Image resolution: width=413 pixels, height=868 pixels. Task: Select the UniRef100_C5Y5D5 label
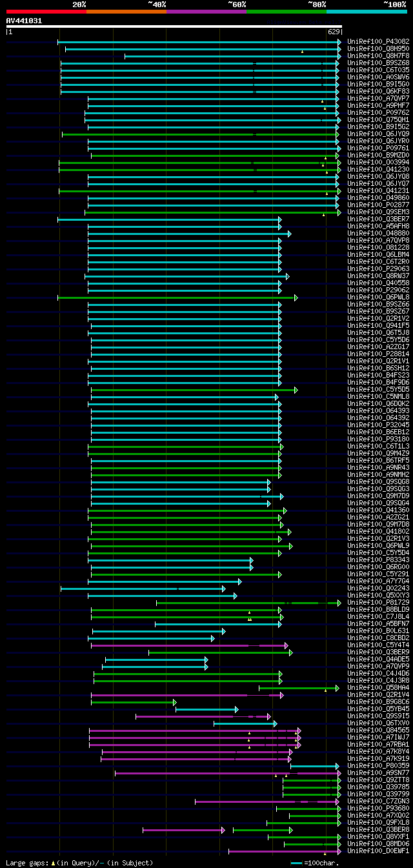point(377,389)
